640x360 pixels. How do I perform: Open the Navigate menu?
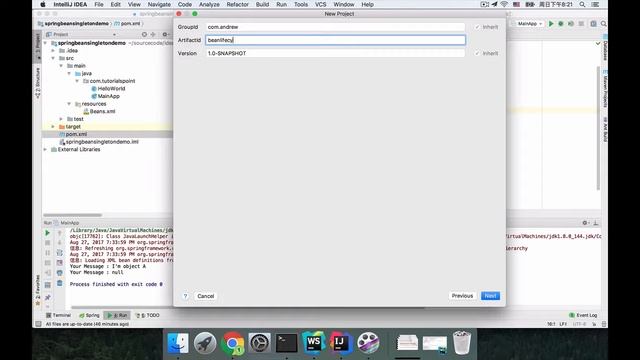point(159,4)
